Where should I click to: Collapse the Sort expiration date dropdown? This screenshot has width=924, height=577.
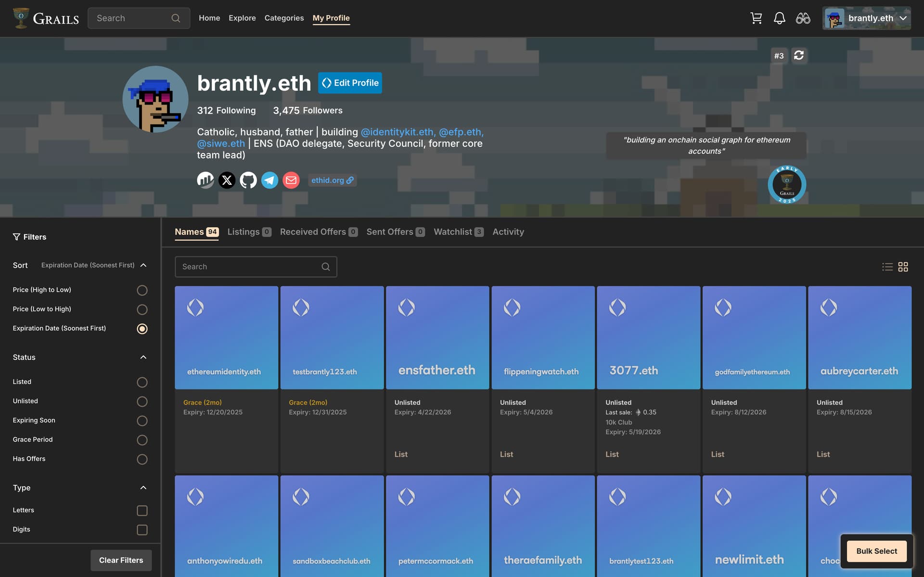(x=143, y=265)
